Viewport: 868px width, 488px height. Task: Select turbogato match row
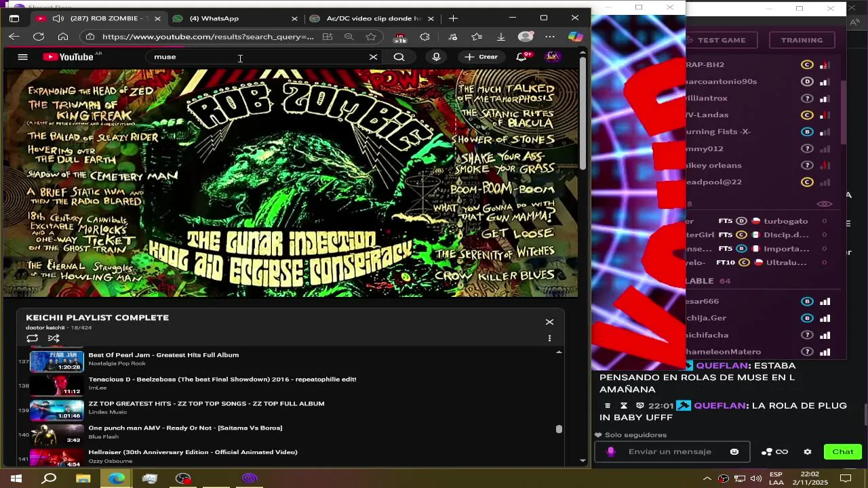(759, 221)
